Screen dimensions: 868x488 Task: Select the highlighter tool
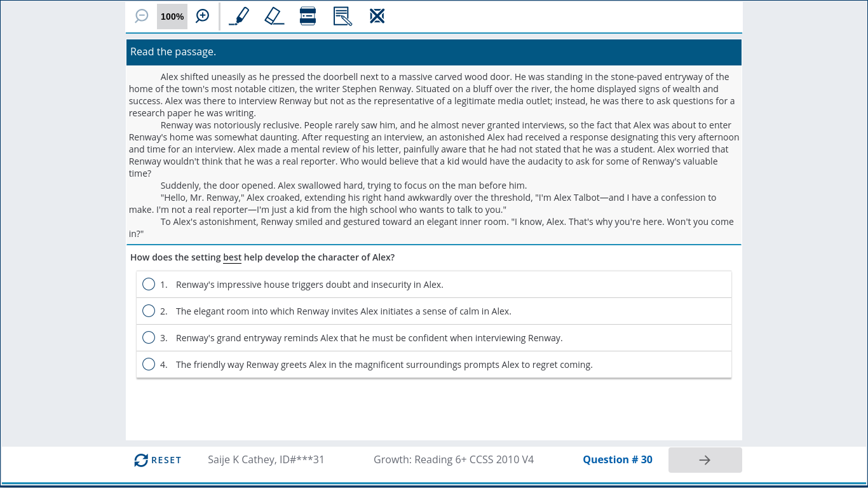click(x=239, y=16)
